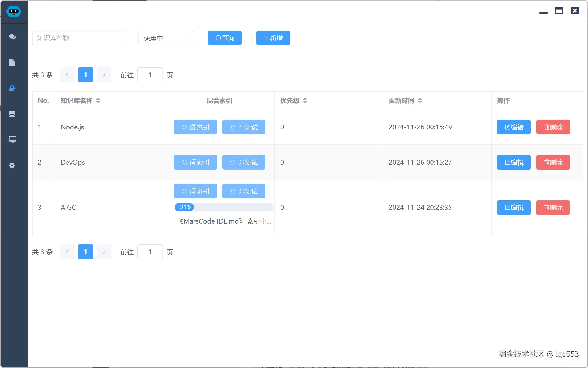Click 索引 on the DevOps row
The height and width of the screenshot is (368, 588).
pos(195,162)
